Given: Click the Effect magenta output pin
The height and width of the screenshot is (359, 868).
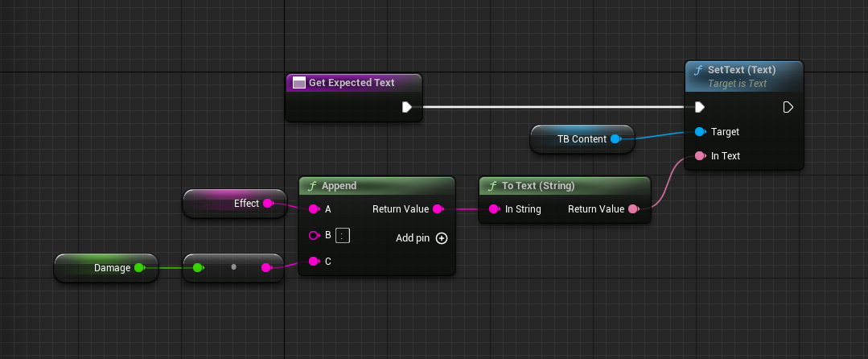Looking at the screenshot, I should coord(268,204).
